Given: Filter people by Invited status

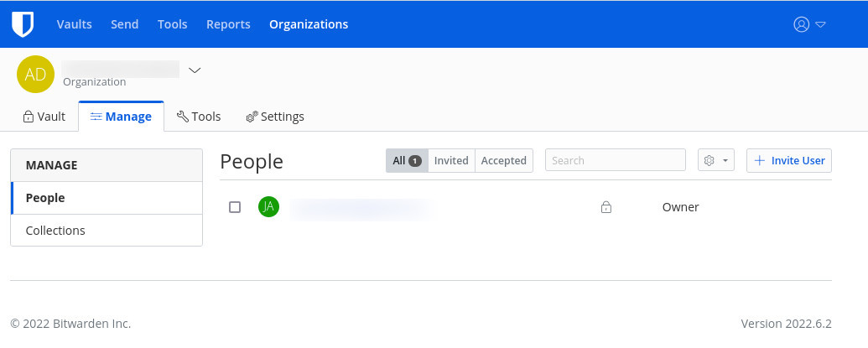Looking at the screenshot, I should 451,160.
